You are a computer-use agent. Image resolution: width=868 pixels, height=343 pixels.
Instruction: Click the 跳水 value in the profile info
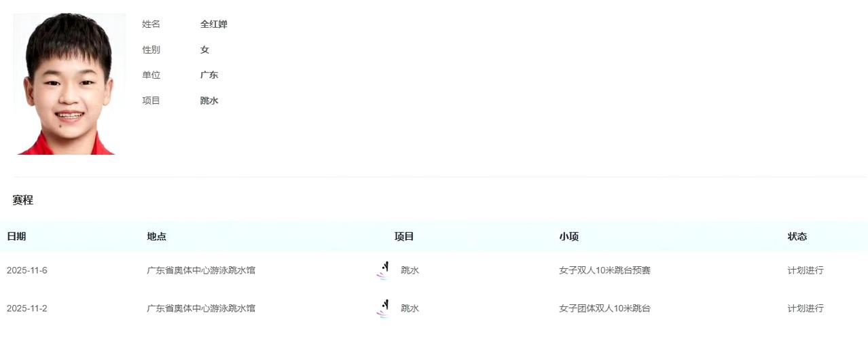(209, 101)
